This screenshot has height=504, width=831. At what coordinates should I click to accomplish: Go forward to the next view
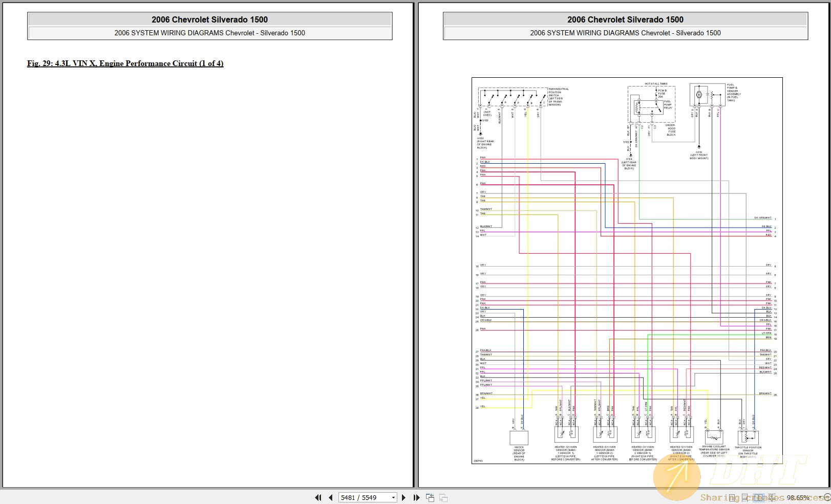coord(443,497)
